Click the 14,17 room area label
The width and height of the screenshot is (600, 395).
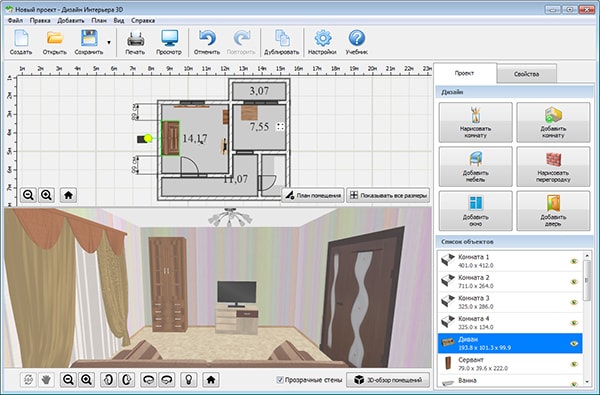(195, 138)
